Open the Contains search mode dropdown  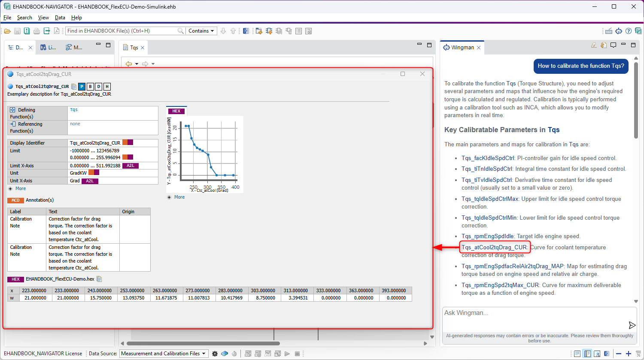coord(201,31)
